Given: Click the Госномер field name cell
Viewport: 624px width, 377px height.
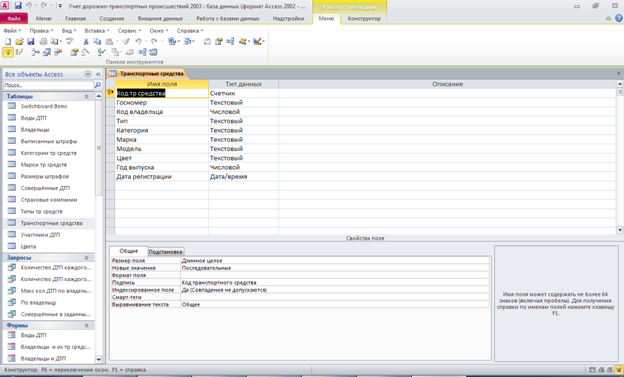Looking at the screenshot, I should click(x=162, y=102).
